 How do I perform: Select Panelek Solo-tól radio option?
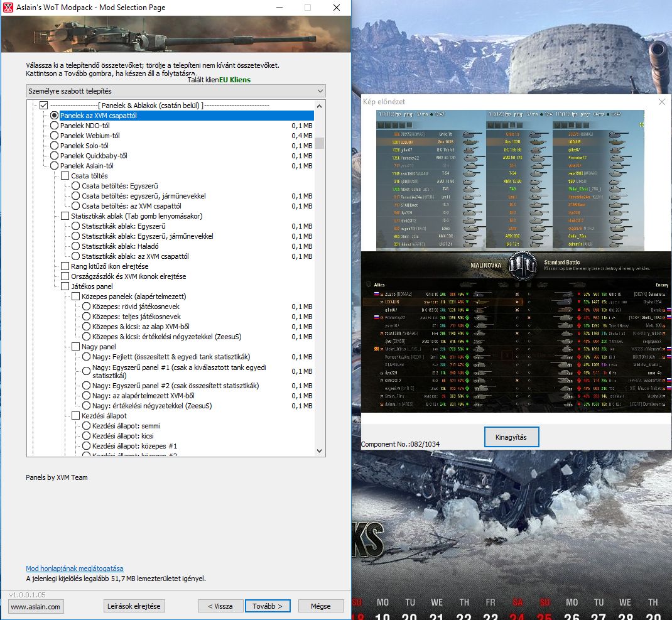[55, 146]
